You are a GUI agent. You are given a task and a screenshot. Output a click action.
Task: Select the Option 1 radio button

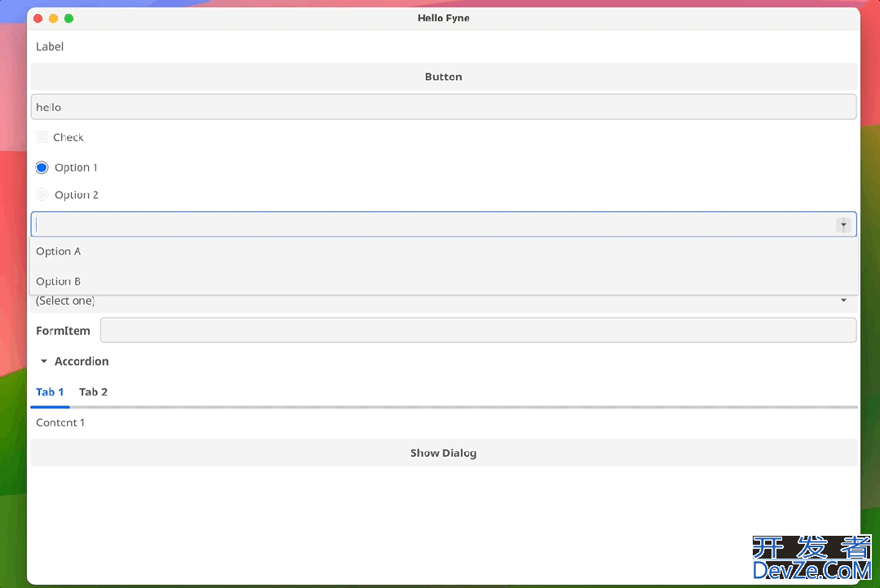[42, 167]
